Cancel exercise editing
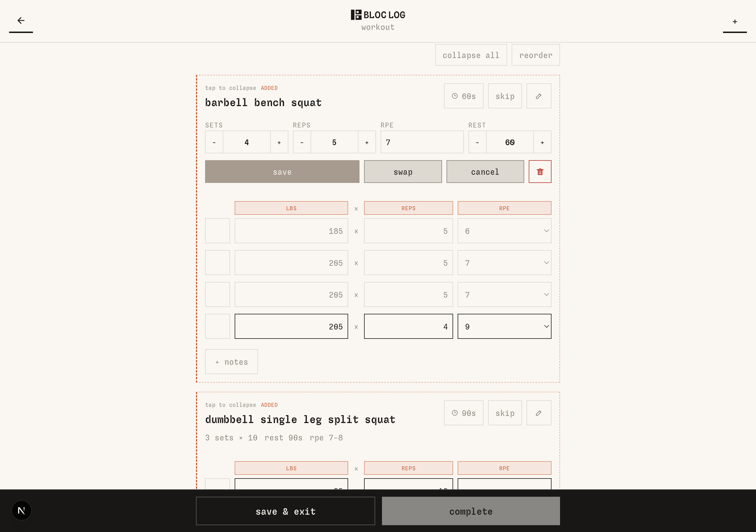 [x=485, y=172]
